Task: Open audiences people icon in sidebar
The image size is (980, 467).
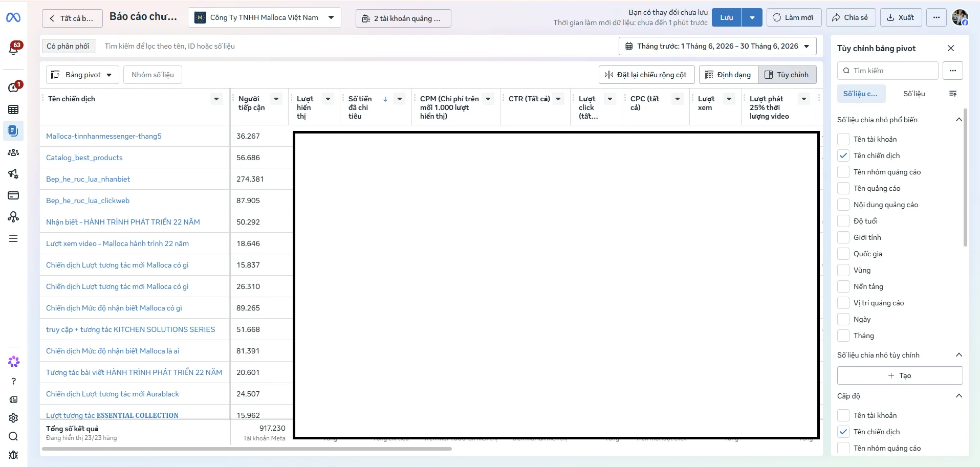Action: tap(14, 152)
